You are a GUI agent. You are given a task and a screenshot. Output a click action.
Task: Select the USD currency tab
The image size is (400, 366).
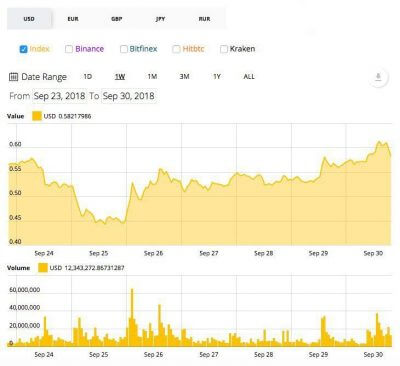point(29,19)
